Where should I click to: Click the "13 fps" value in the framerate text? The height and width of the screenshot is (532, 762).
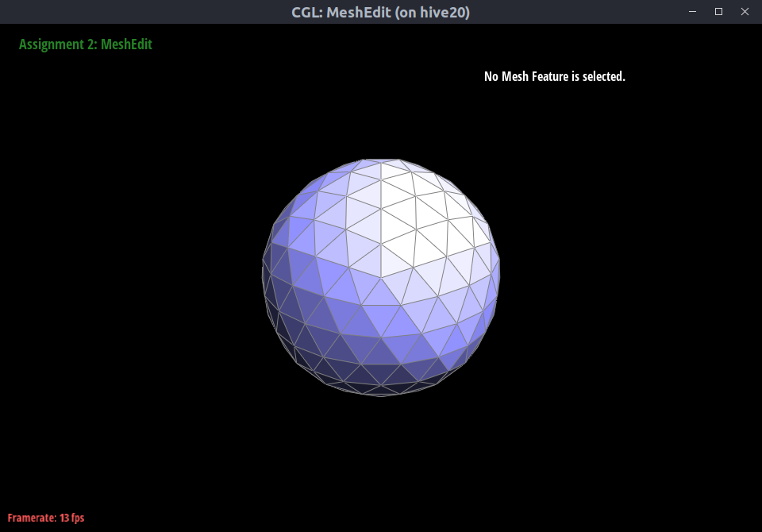pos(71,518)
